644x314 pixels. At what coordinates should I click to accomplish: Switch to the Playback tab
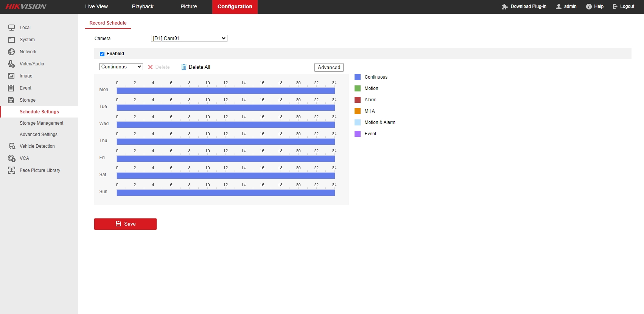click(x=143, y=7)
